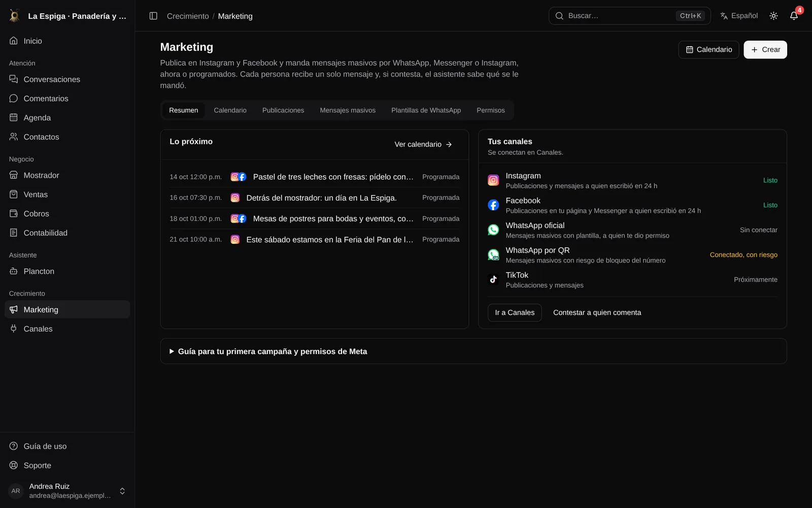Open Cobros in the sidebar
Image resolution: width=812 pixels, height=508 pixels.
click(67, 214)
